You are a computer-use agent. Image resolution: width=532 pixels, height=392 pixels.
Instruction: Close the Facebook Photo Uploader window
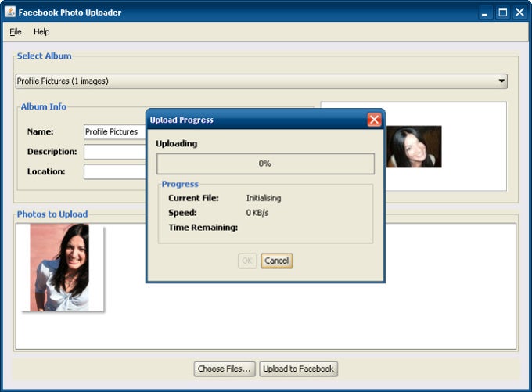(519, 13)
